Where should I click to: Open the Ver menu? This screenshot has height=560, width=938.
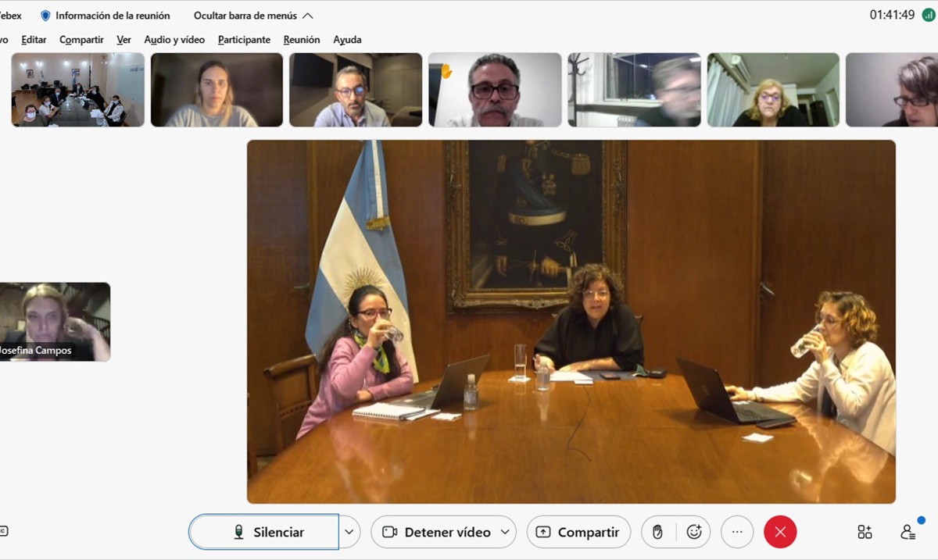pos(124,40)
